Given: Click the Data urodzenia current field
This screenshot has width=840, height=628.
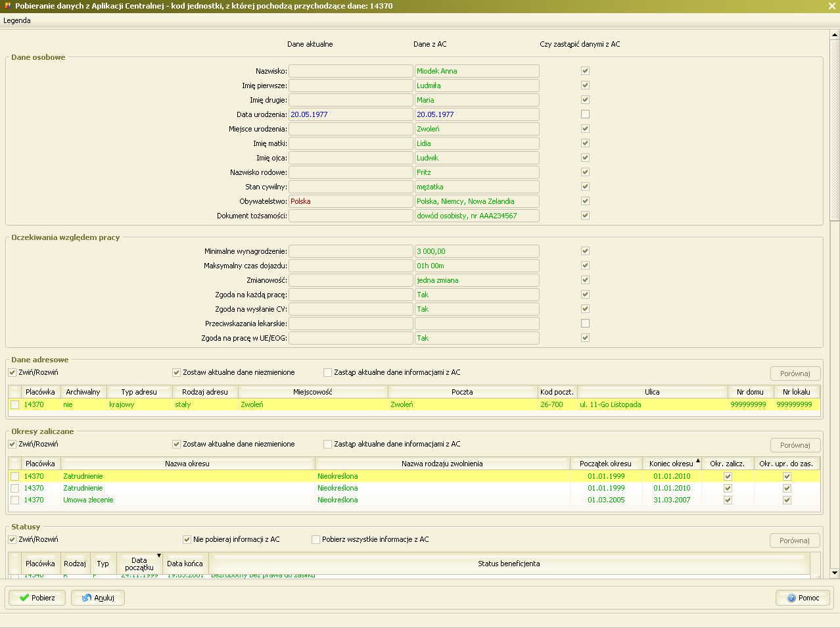Looking at the screenshot, I should click(x=351, y=114).
